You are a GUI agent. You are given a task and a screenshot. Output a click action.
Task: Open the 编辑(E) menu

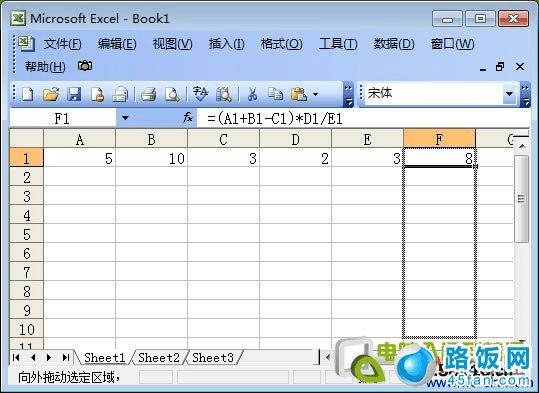117,44
